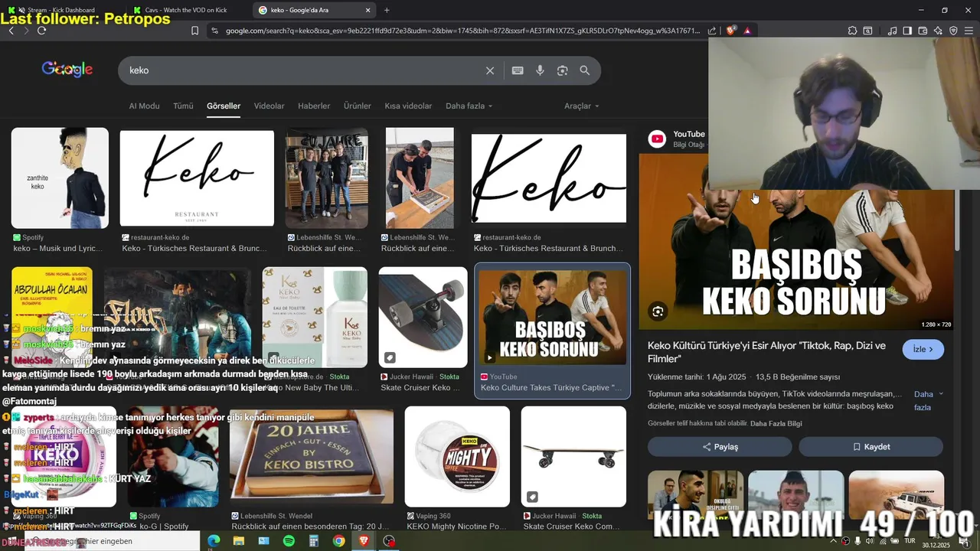Open the Başıboş Keko Sorunu preview image
Screen dimensions: 980x551
tap(796, 241)
